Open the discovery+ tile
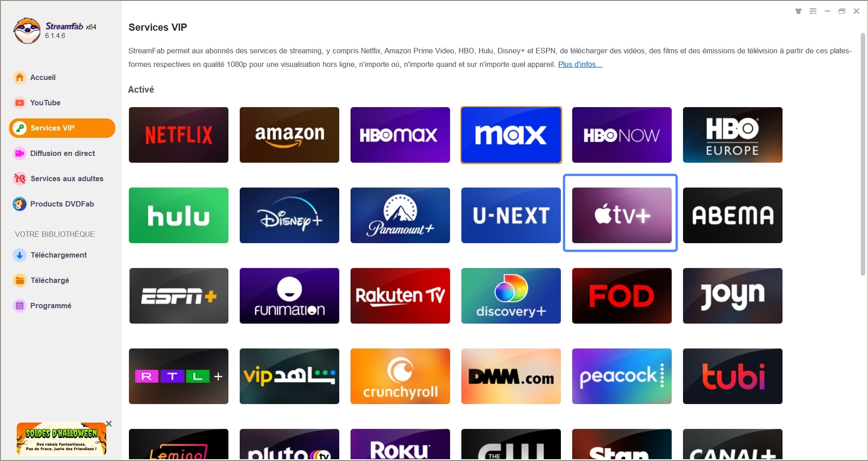This screenshot has width=868, height=461. 511,296
